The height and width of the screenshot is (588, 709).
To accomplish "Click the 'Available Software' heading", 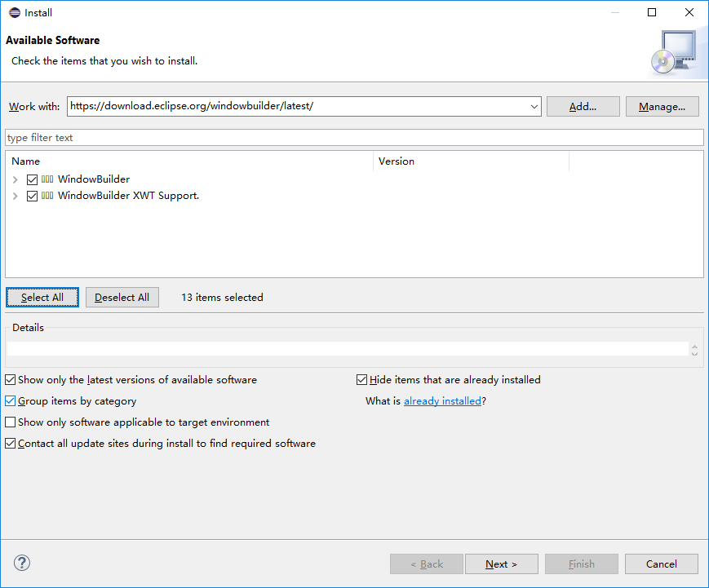I will coord(52,40).
